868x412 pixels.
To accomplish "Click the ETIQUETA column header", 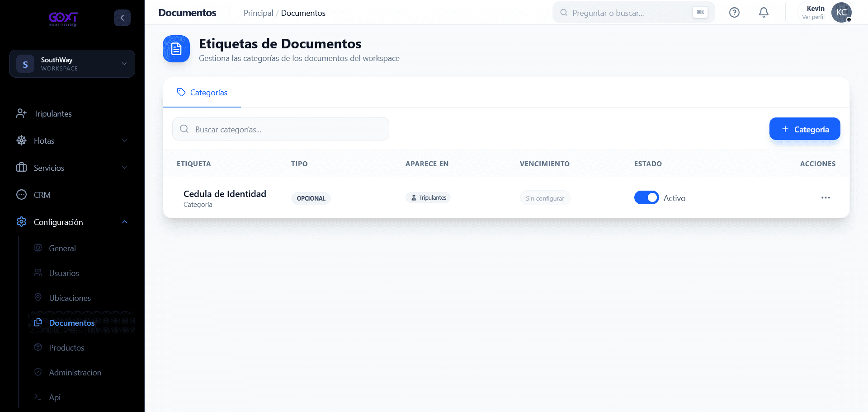I will [193, 164].
